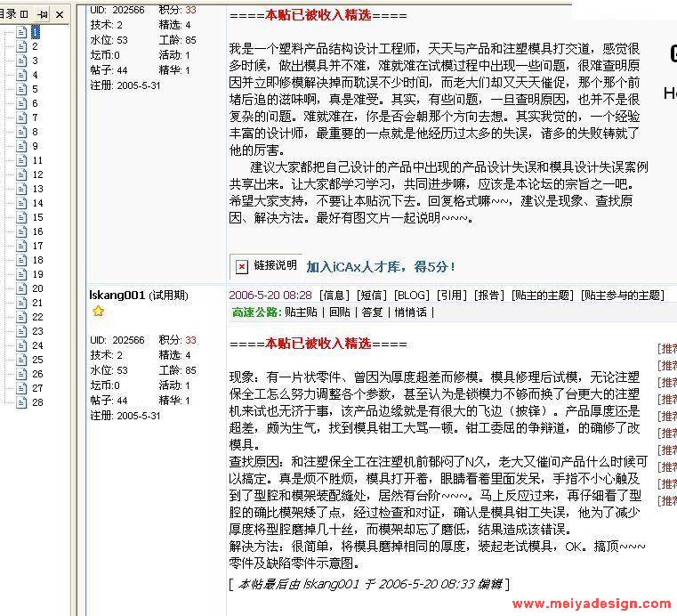Viewport: 677px width, 616px height.
Task: Click the [报告] report link
Action: [x=488, y=295]
